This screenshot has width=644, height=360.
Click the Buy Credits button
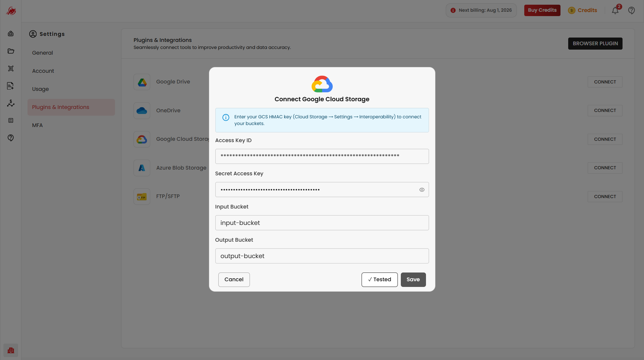(542, 10)
